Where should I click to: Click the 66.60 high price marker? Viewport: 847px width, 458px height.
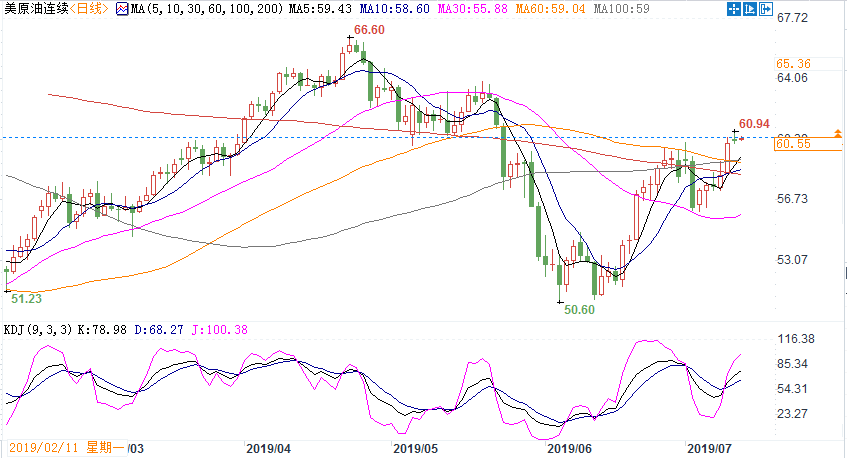pyautogui.click(x=369, y=31)
